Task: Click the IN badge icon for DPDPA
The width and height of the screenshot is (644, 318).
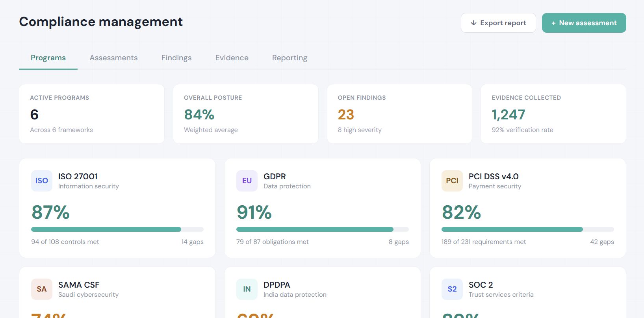Action: [x=247, y=289]
